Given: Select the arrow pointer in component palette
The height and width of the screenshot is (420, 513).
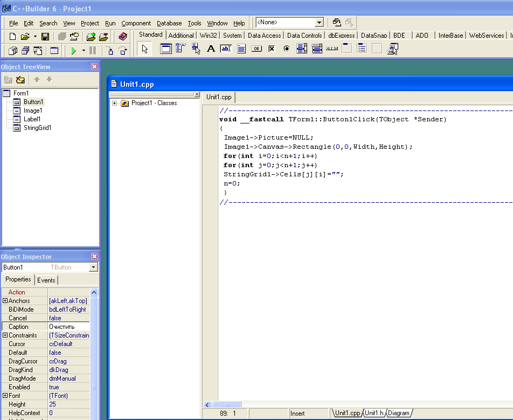Looking at the screenshot, I should tap(144, 49).
